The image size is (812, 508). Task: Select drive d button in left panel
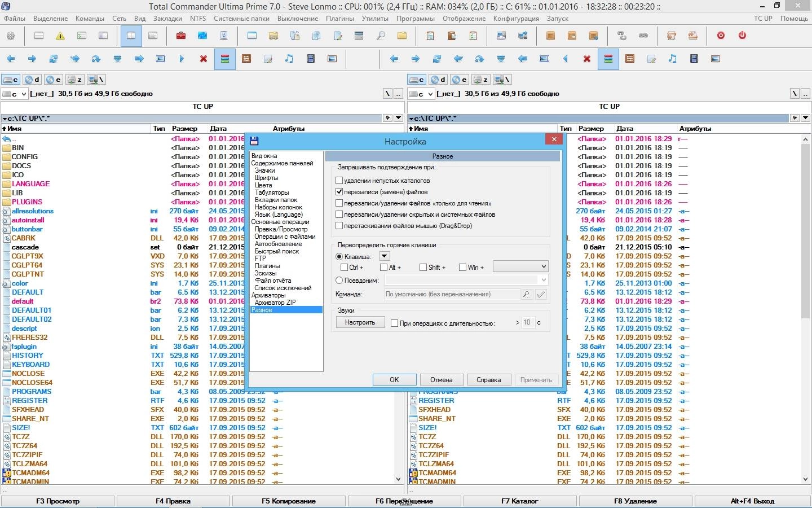pos(32,80)
